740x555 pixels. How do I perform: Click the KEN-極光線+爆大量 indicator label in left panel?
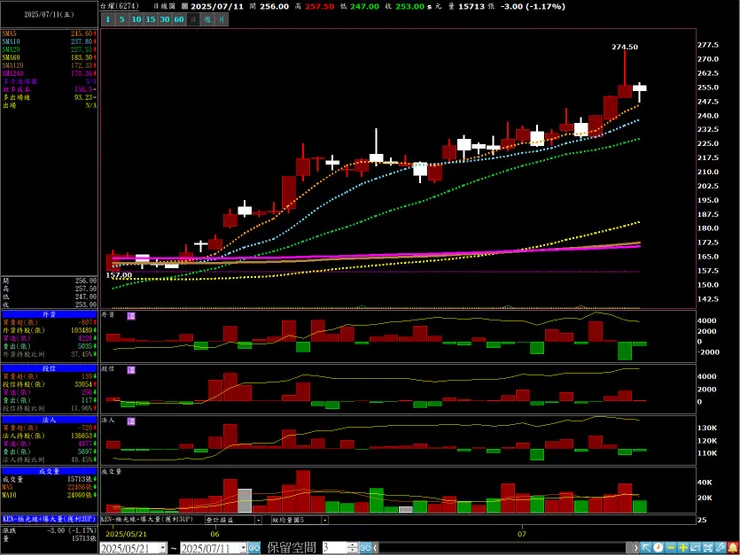point(49,519)
